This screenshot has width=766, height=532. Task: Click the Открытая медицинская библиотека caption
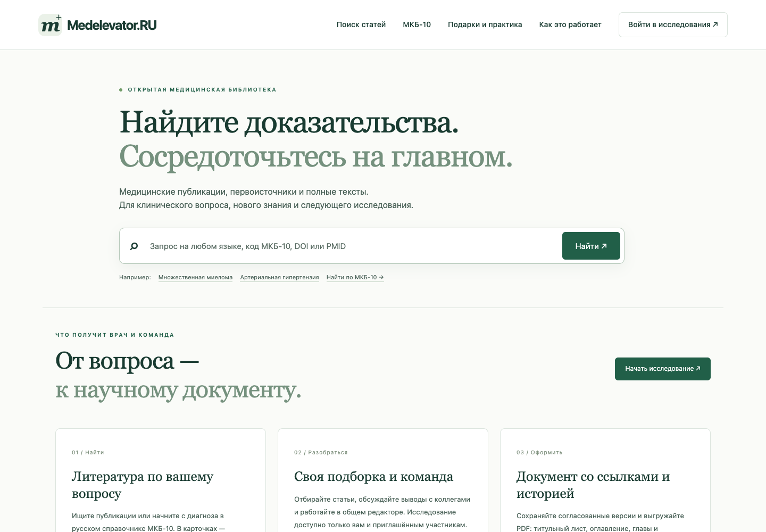pos(202,90)
